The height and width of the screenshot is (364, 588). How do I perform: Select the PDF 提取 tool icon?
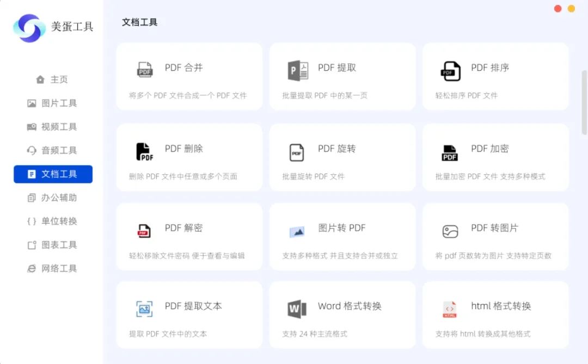(297, 70)
